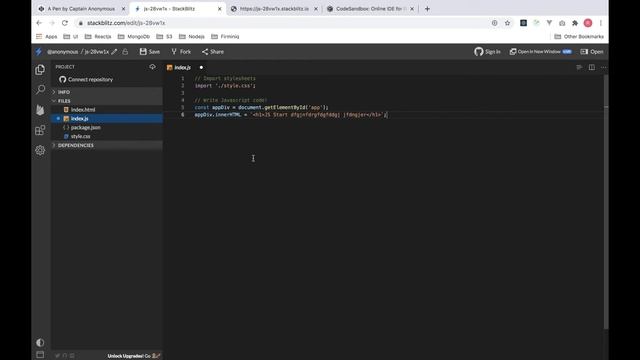Open the Search panel magnifier icon
This screenshot has width=640, height=360.
(40, 89)
